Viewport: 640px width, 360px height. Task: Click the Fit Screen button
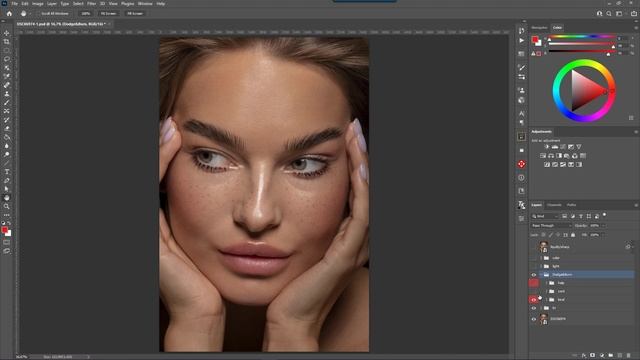[x=109, y=13]
